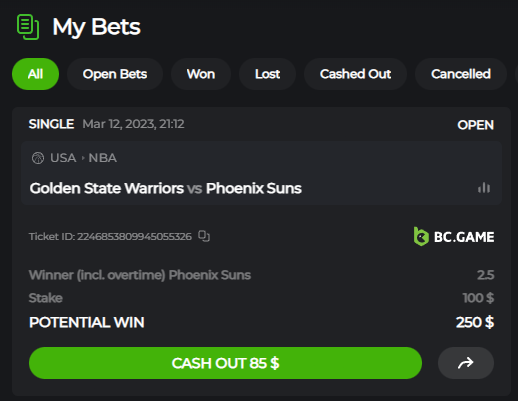Click the USA league breadcrumb
Image resolution: width=518 pixels, height=401 pixels.
[x=63, y=158]
